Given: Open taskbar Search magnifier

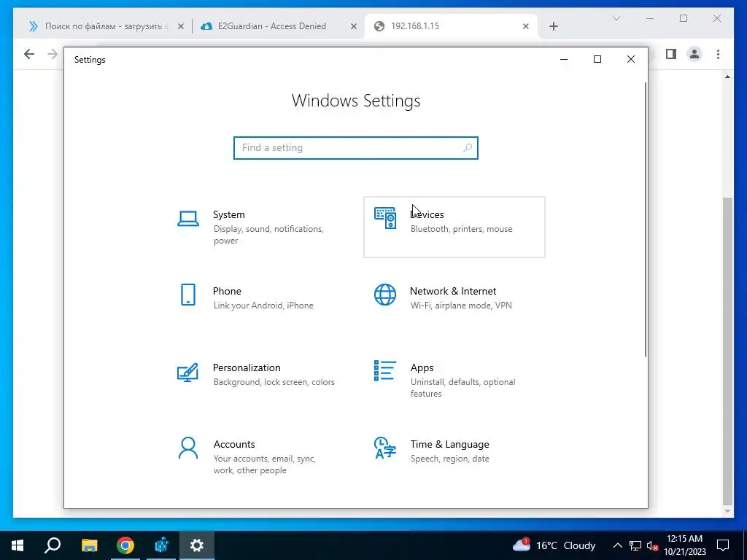Looking at the screenshot, I should 53,545.
